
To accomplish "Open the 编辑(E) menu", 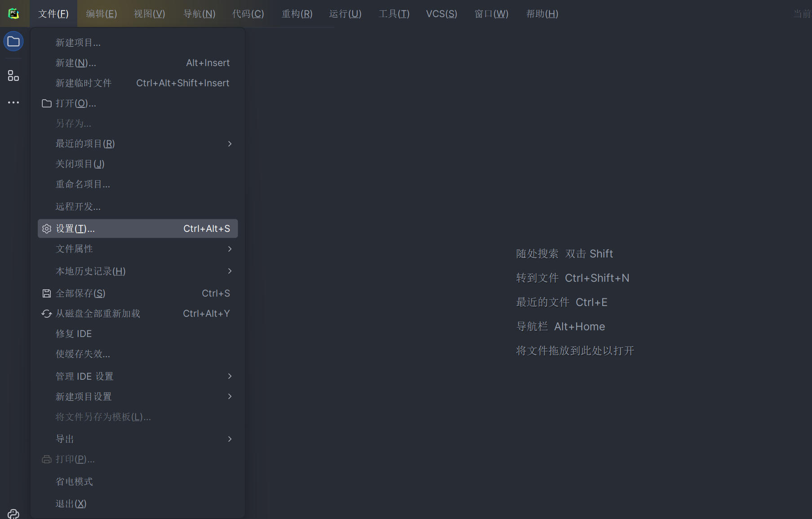I will [102, 14].
